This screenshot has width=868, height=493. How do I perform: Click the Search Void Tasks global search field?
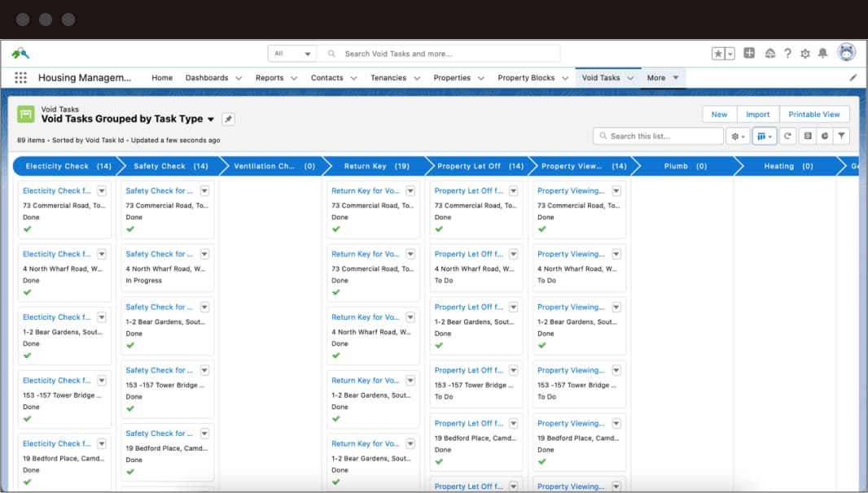(440, 54)
